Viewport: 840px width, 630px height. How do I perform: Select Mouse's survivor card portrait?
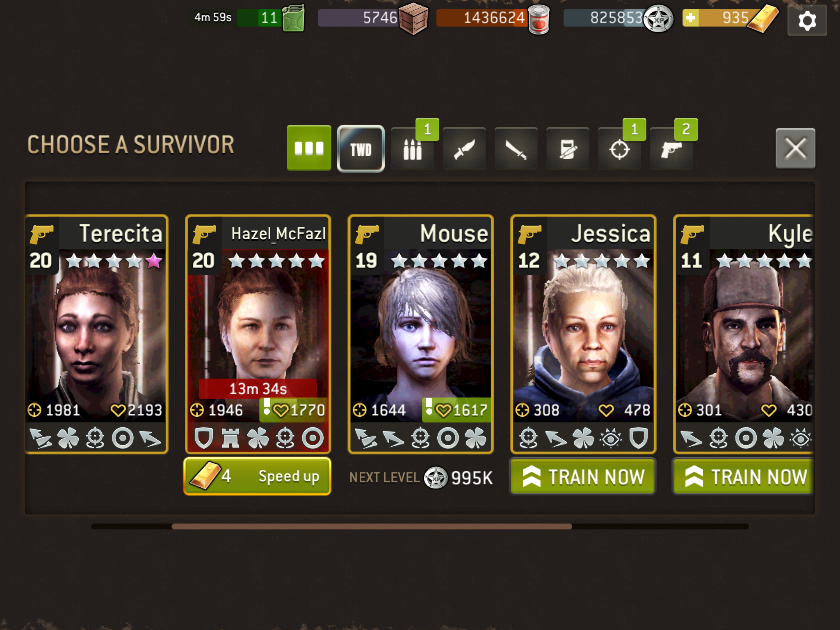[x=420, y=334]
